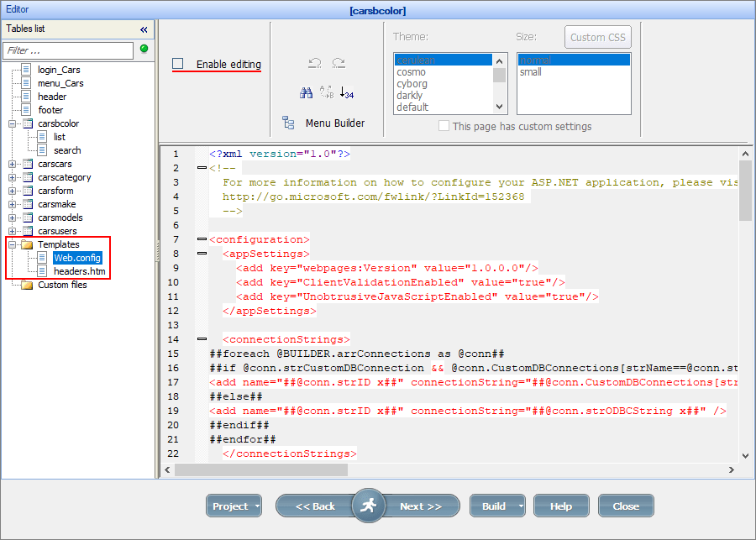Click inside the Filter input box
The width and height of the screenshot is (756, 540).
click(67, 50)
